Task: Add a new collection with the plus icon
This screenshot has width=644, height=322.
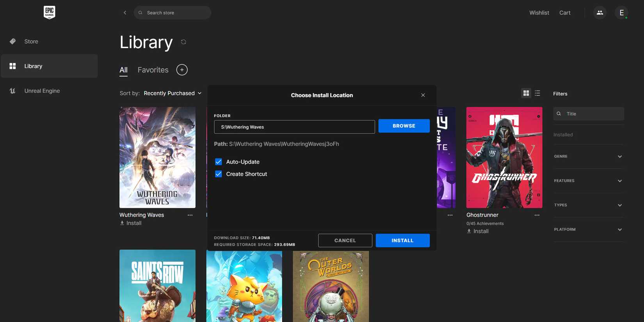Action: click(x=182, y=70)
